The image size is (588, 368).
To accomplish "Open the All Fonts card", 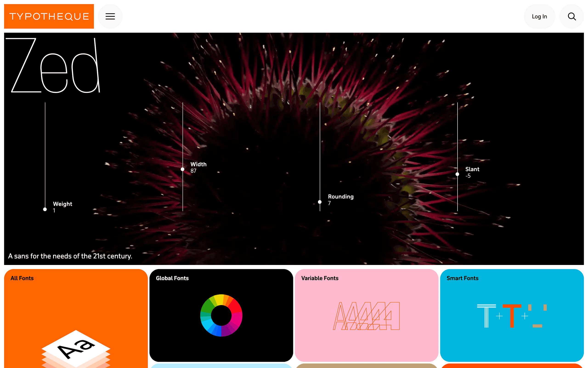I will tap(76, 318).
